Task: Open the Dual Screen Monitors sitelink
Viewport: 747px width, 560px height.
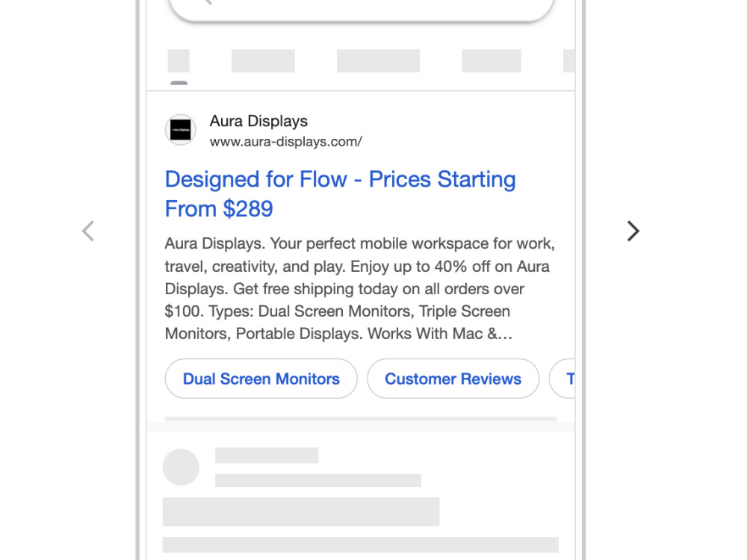Action: click(261, 379)
